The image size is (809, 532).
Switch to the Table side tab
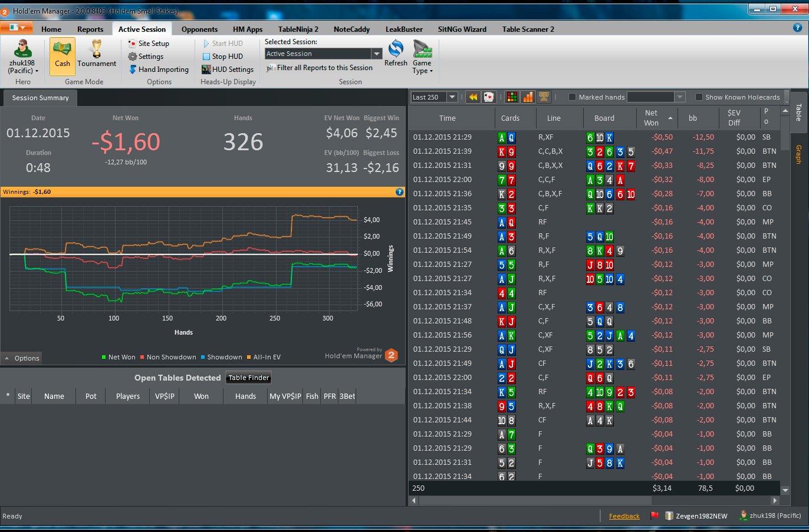pos(799,112)
